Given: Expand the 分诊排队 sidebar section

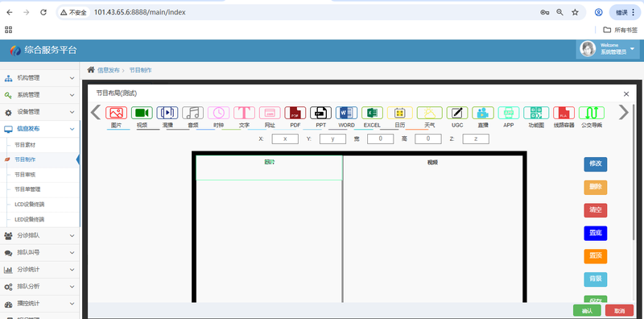Looking at the screenshot, I should coord(39,235).
